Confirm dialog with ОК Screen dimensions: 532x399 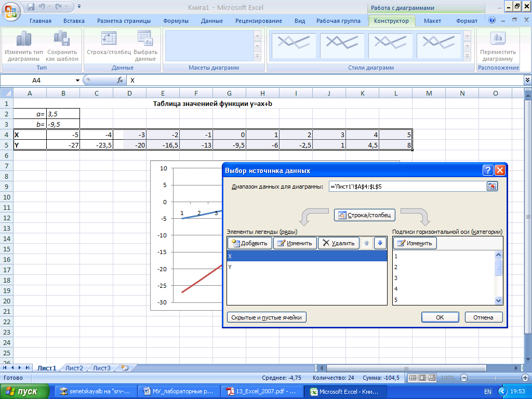pyautogui.click(x=440, y=317)
